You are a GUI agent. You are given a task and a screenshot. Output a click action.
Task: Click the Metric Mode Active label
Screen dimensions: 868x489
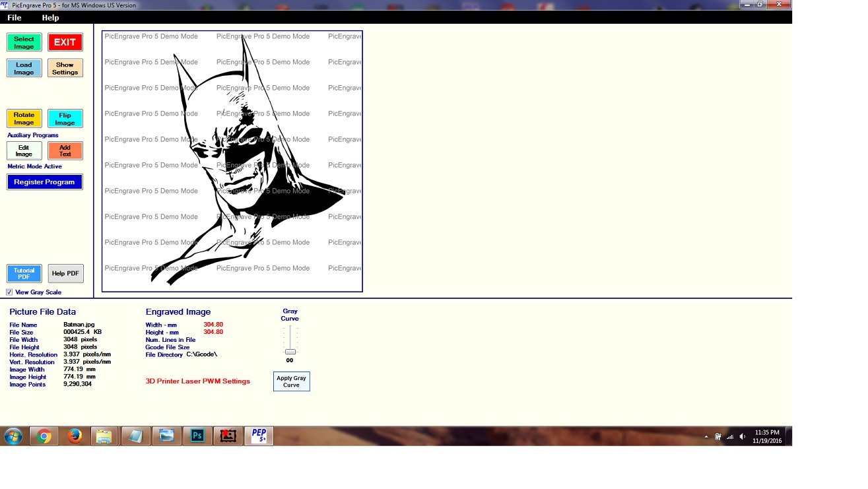(34, 166)
